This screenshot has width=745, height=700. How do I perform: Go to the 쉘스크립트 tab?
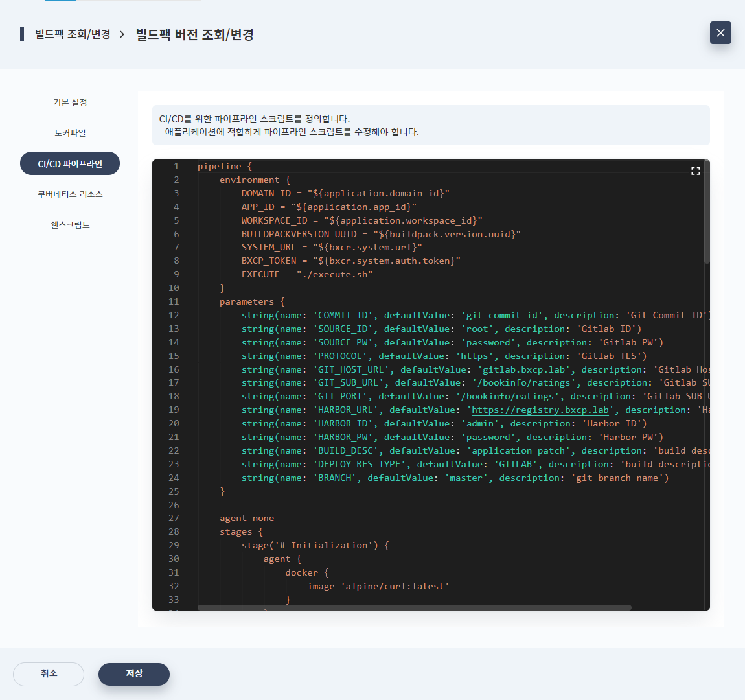[x=70, y=224]
